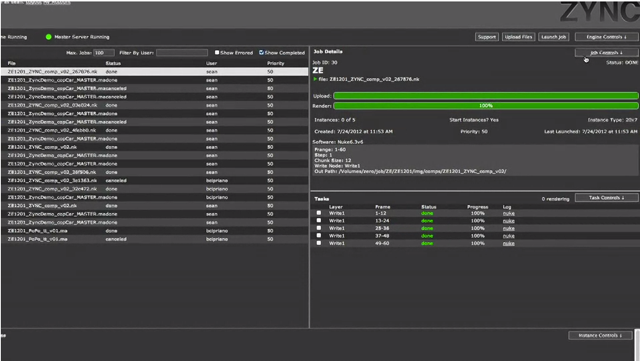Select job ZE1201_ZYNC_comp_v02_267876.nk in list
640x361 pixels.
(x=154, y=71)
